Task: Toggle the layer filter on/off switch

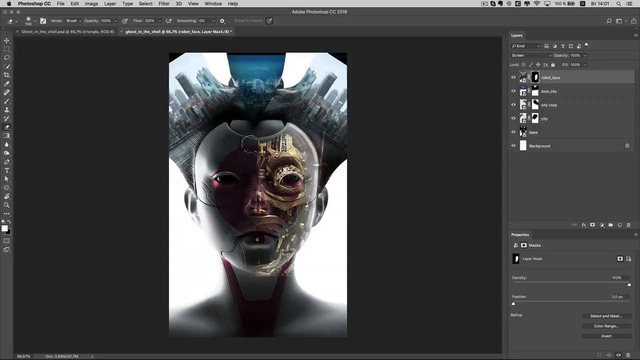Action: click(x=587, y=45)
